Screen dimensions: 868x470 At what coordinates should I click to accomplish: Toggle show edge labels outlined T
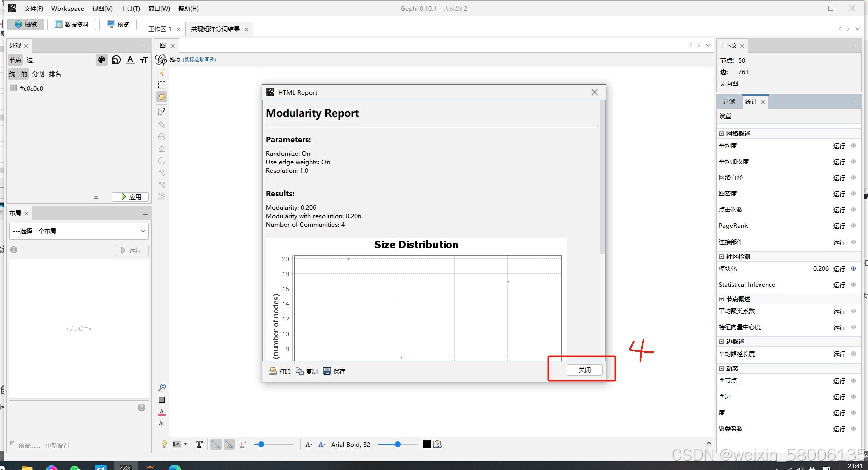click(x=242, y=444)
